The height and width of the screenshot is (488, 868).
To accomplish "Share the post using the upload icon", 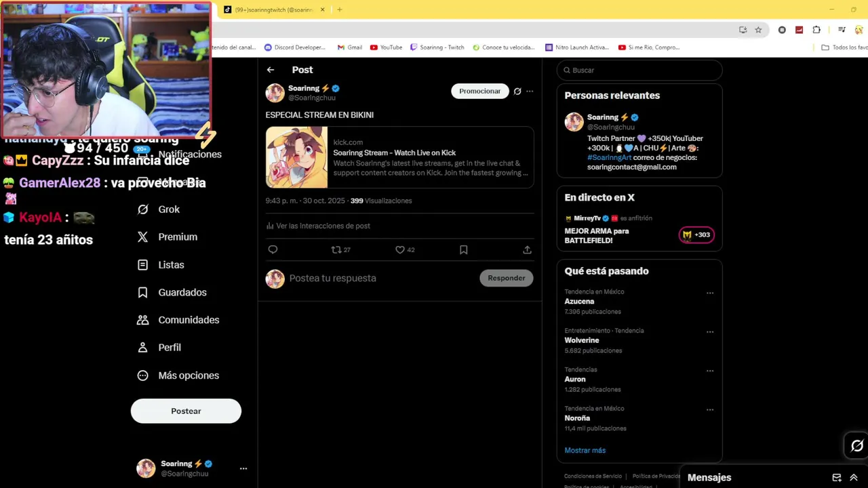I will pos(527,249).
